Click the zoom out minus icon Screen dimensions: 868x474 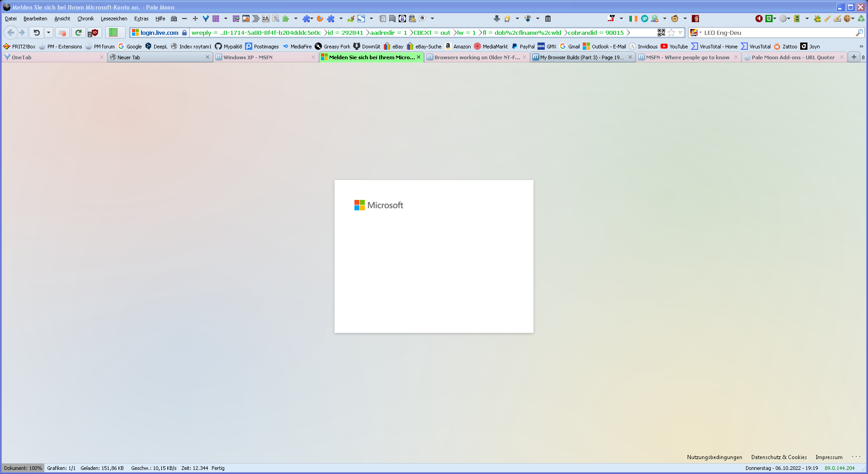[x=184, y=19]
